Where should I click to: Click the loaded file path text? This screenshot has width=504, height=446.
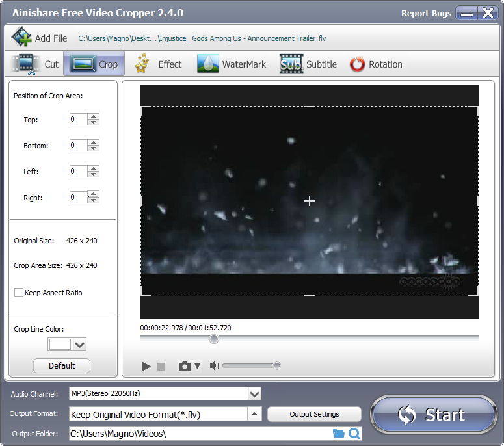click(202, 38)
